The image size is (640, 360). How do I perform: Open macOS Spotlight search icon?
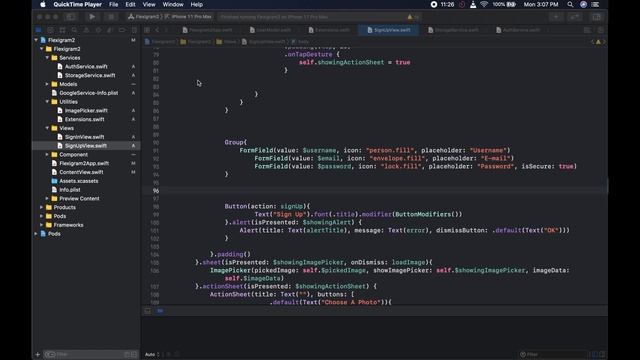[x=570, y=4]
